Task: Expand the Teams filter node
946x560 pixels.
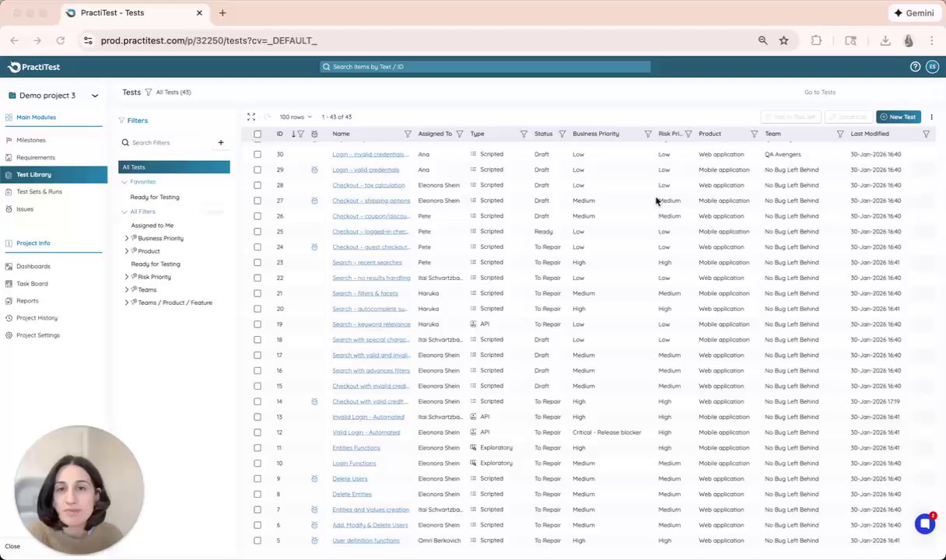Action: point(127,289)
